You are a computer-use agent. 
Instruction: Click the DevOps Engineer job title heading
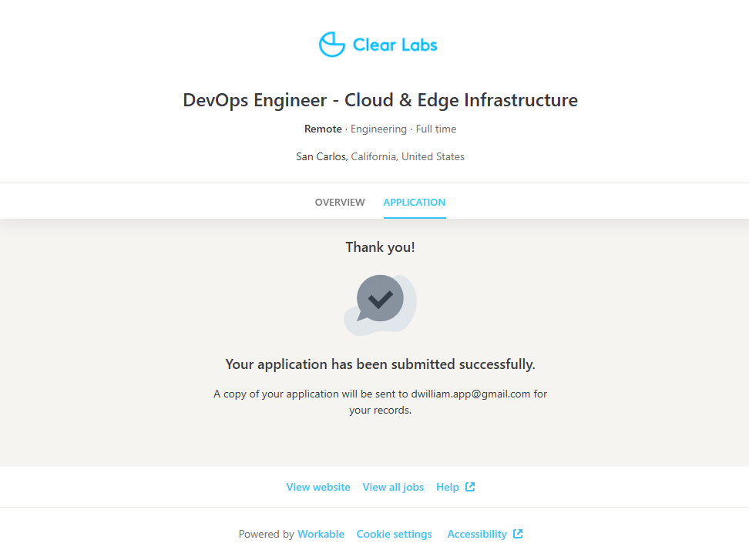(380, 100)
